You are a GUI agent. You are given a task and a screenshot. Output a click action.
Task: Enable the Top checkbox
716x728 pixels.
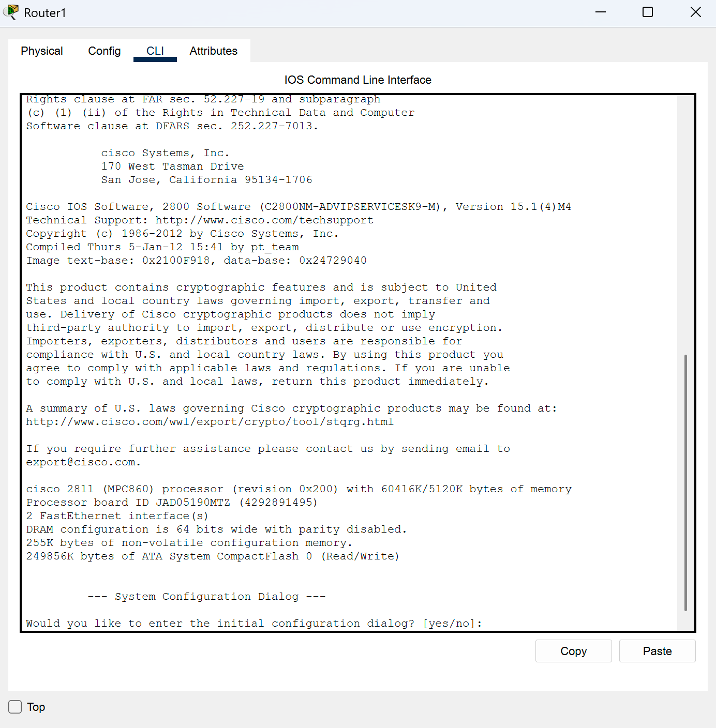[15, 707]
